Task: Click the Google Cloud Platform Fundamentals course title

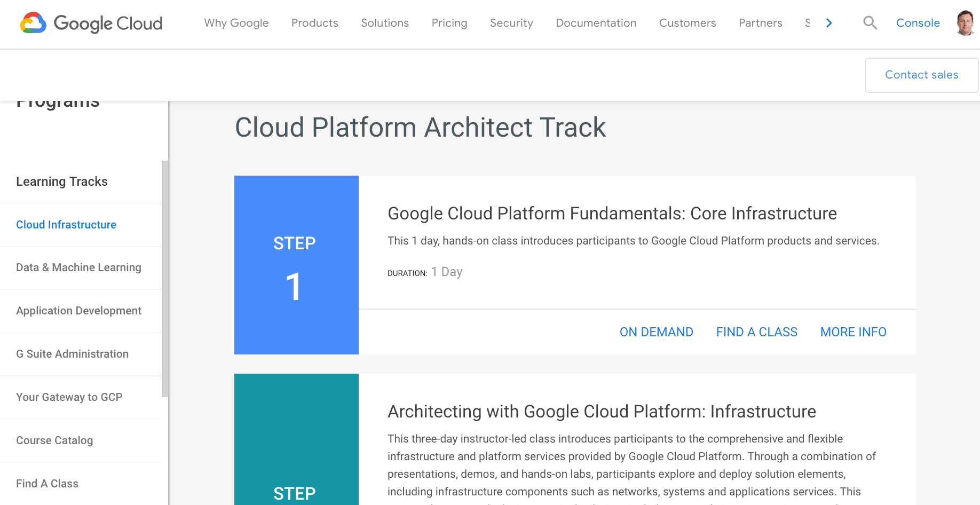Action: click(x=612, y=214)
